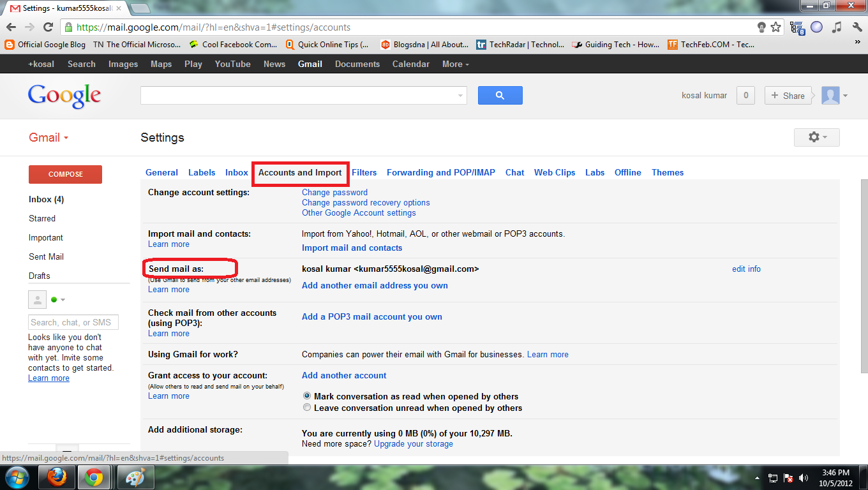Show more bookmarks chevron

pos(857,42)
